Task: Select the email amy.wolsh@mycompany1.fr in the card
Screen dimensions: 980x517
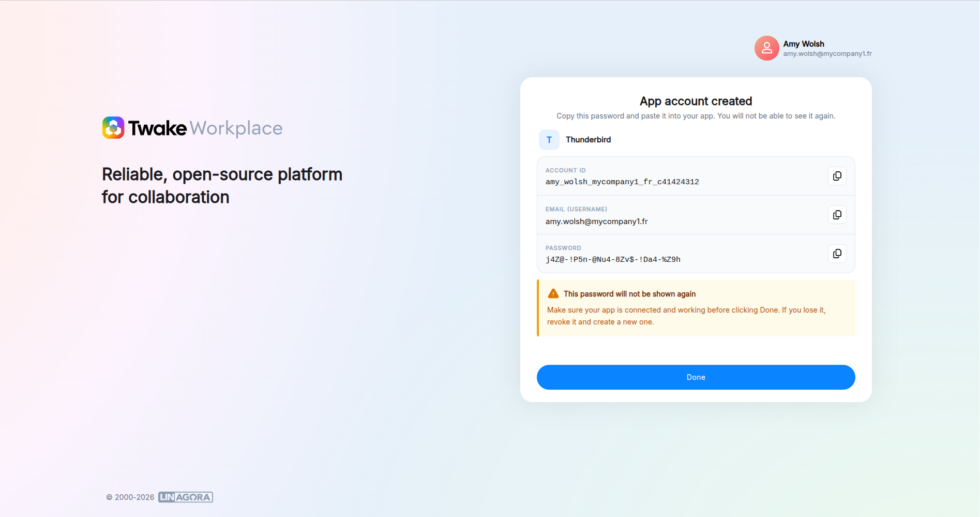Action: click(x=596, y=221)
